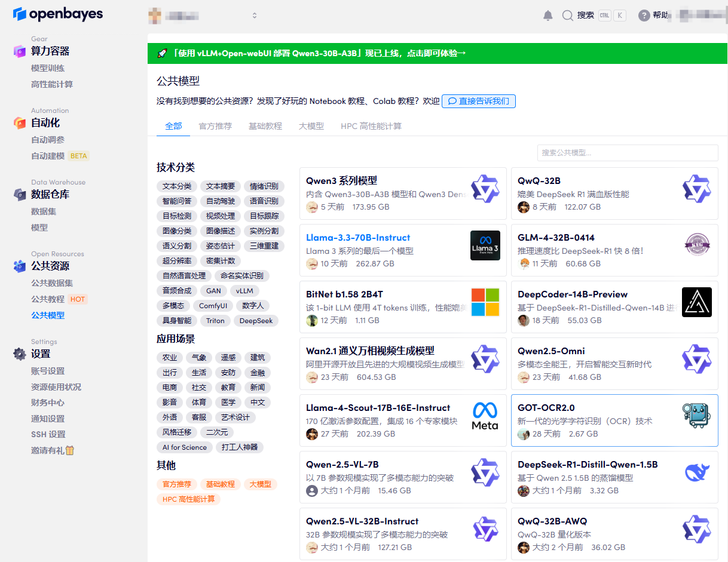Click author avatar on Qwen-2.5-VL-7B card
728x562 pixels.
pos(312,491)
